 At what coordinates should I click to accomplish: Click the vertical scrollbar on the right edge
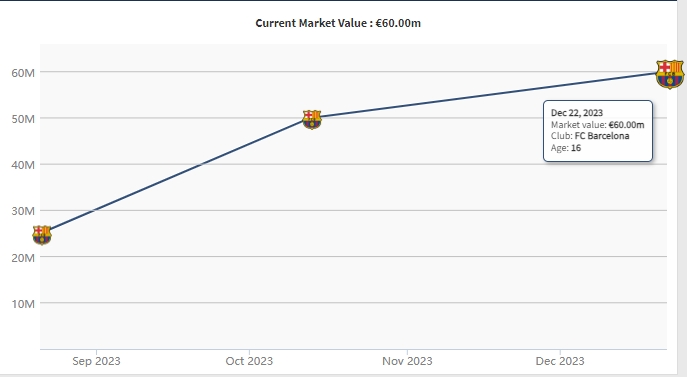[x=682, y=188]
